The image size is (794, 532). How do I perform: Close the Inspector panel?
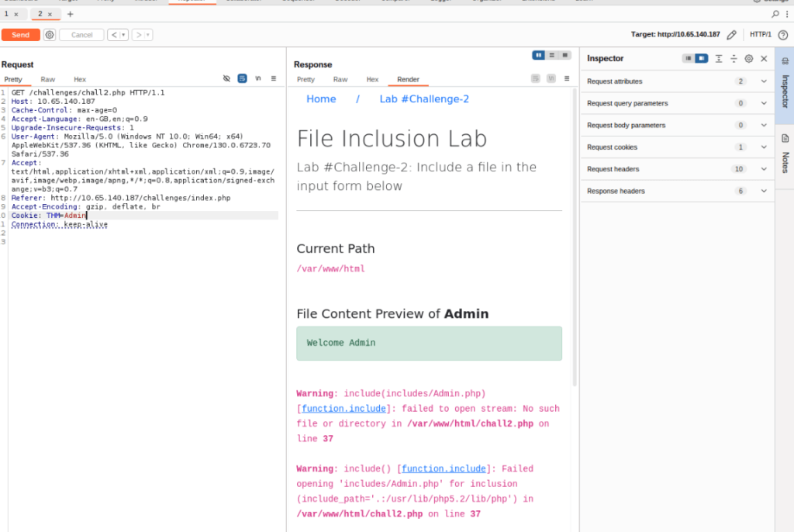pyautogui.click(x=764, y=59)
